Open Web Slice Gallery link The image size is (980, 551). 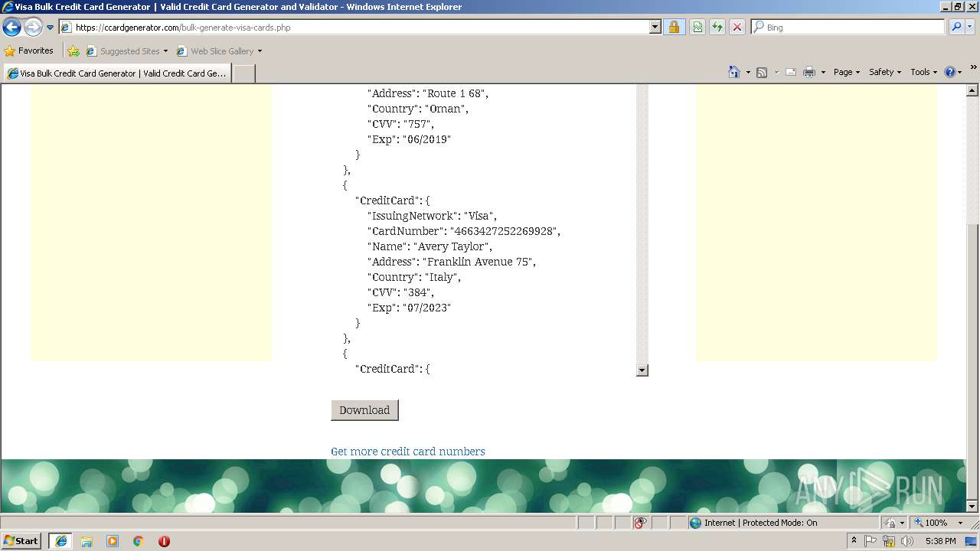(219, 51)
